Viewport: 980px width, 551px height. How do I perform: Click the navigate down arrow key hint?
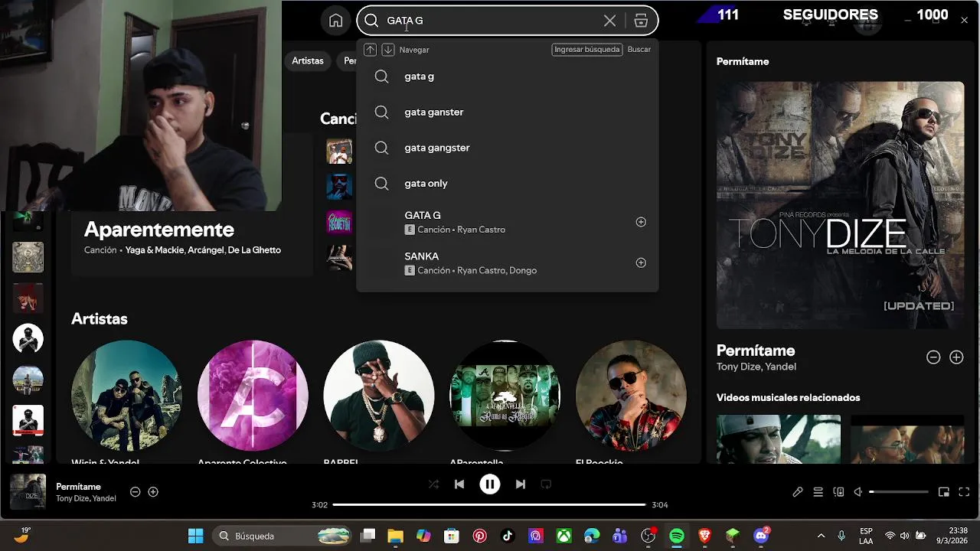388,50
